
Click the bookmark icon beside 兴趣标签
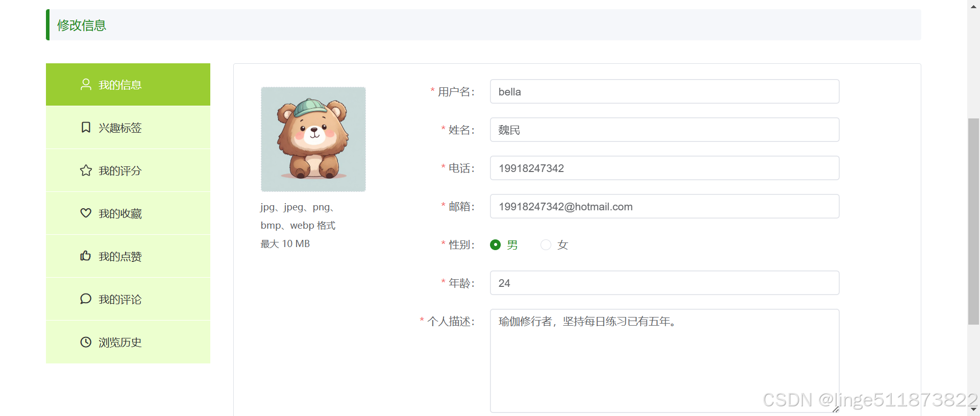point(86,127)
